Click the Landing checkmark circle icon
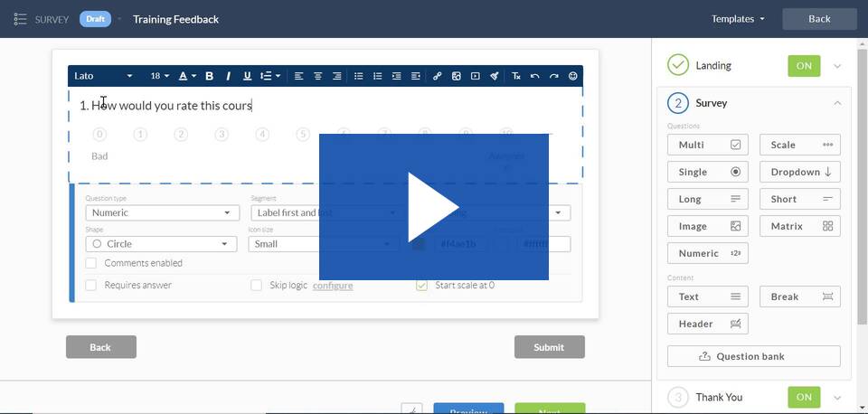Screen dimensions: 868x414 [677, 65]
